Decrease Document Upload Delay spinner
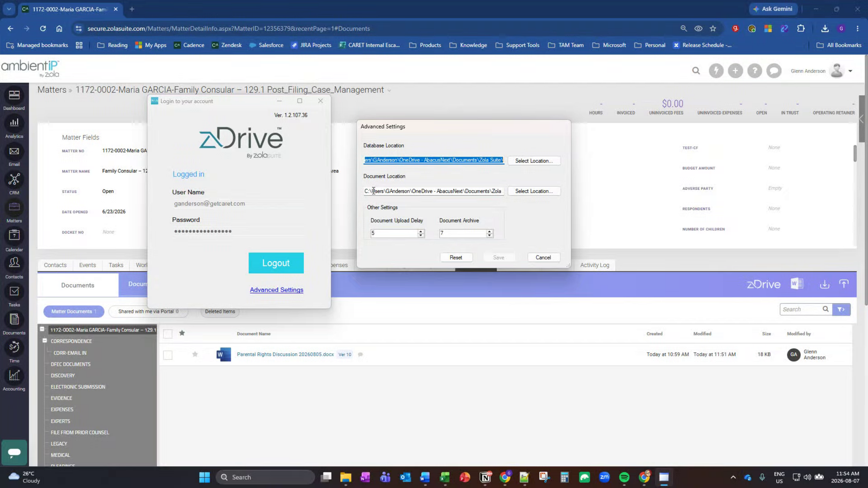 pos(421,235)
